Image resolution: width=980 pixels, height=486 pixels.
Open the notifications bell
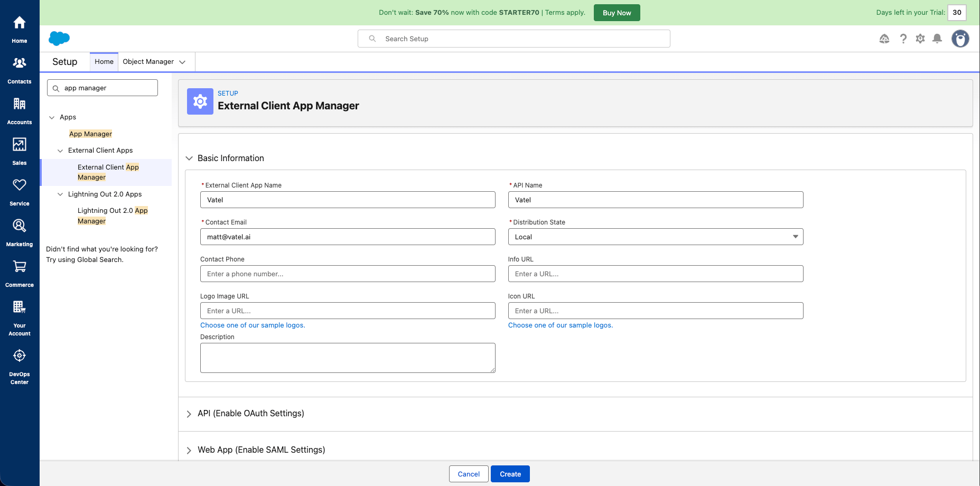(937, 39)
